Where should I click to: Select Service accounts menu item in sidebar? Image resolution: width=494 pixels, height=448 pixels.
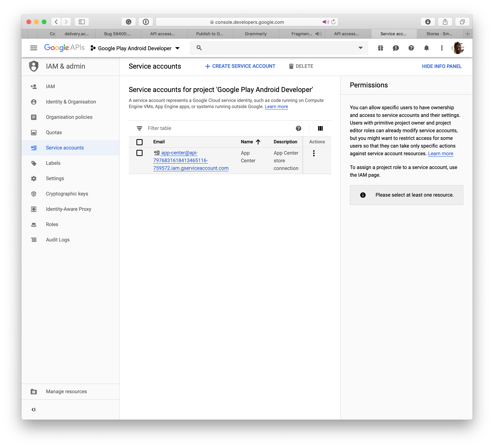coord(65,148)
